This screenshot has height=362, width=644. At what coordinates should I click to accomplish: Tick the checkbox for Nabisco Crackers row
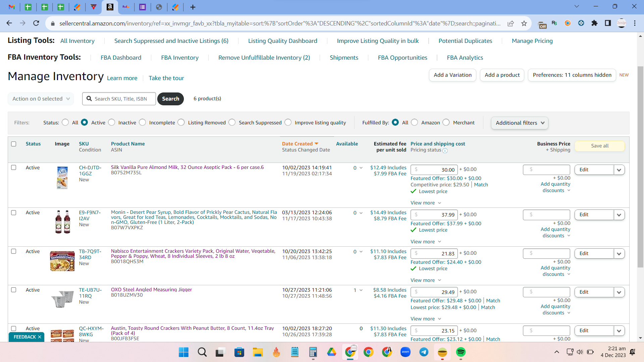pos(14,251)
